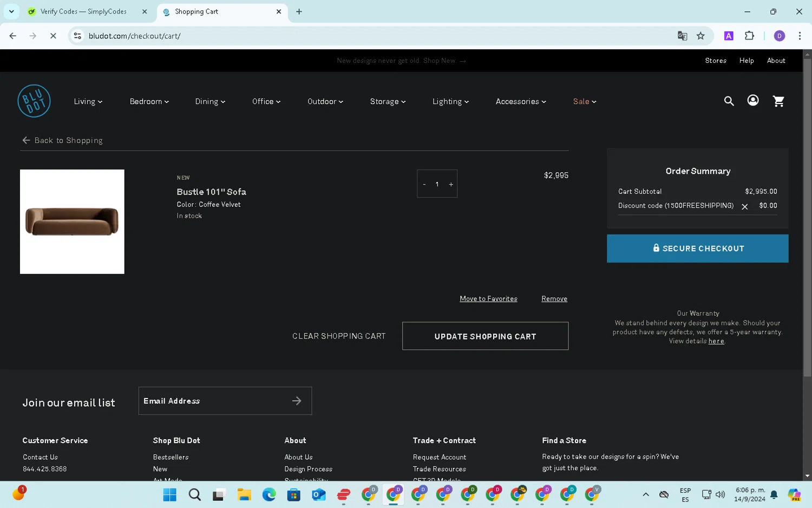Open the shopping cart icon in header
The width and height of the screenshot is (812, 508).
point(778,101)
